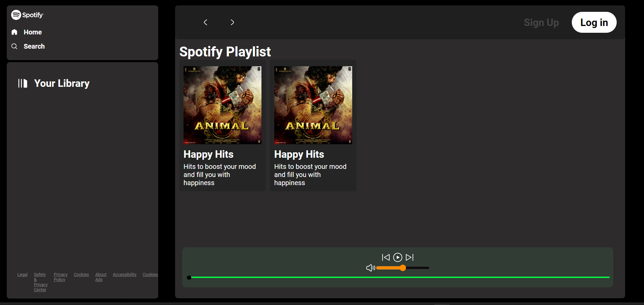The image size is (644, 305).
Task: Open the Accessibility page
Action: (x=124, y=274)
